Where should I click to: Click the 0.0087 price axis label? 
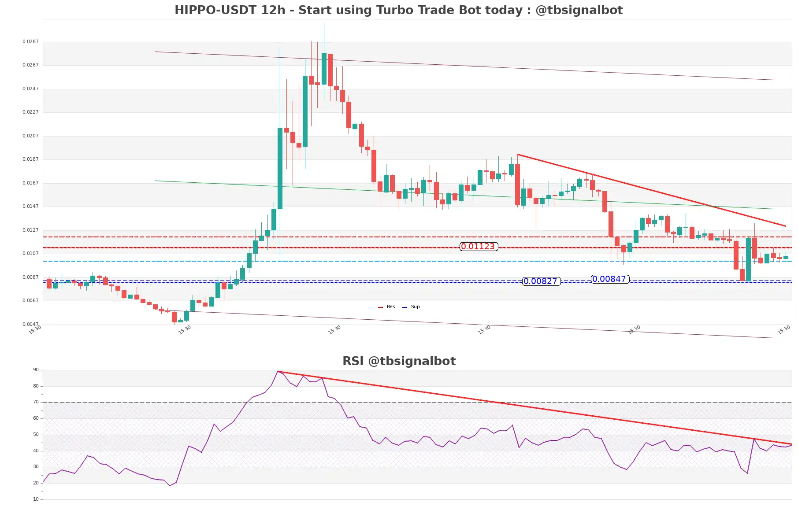coord(30,277)
